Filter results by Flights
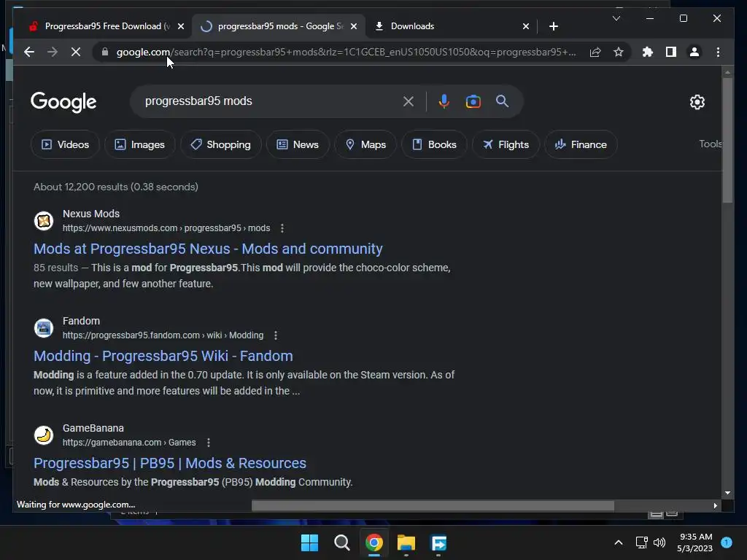The image size is (747, 560). tap(506, 144)
